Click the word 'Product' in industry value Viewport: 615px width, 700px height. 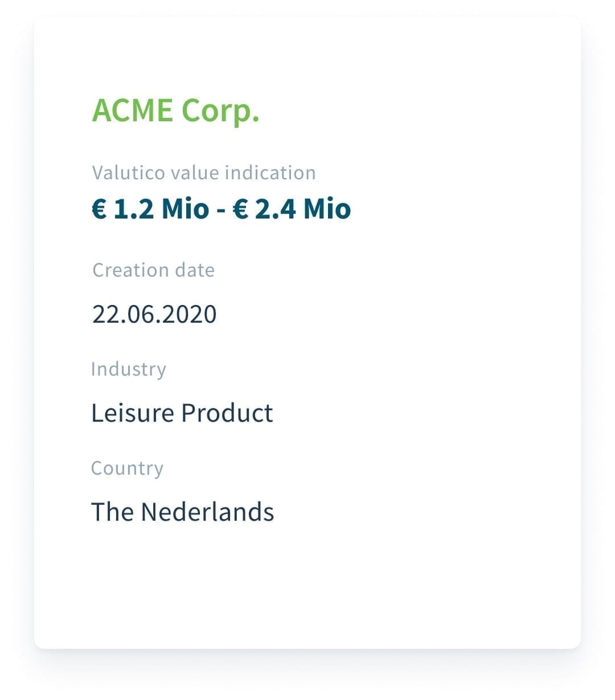(227, 413)
